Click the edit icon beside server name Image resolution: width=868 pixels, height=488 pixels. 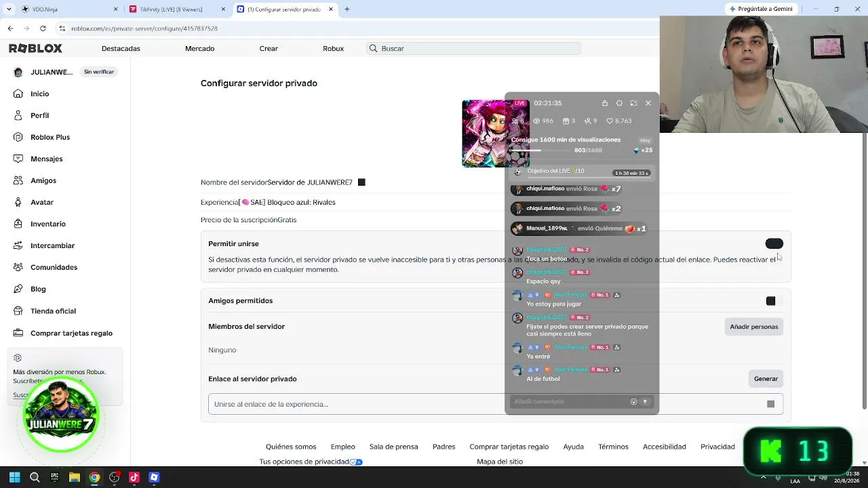coord(361,182)
